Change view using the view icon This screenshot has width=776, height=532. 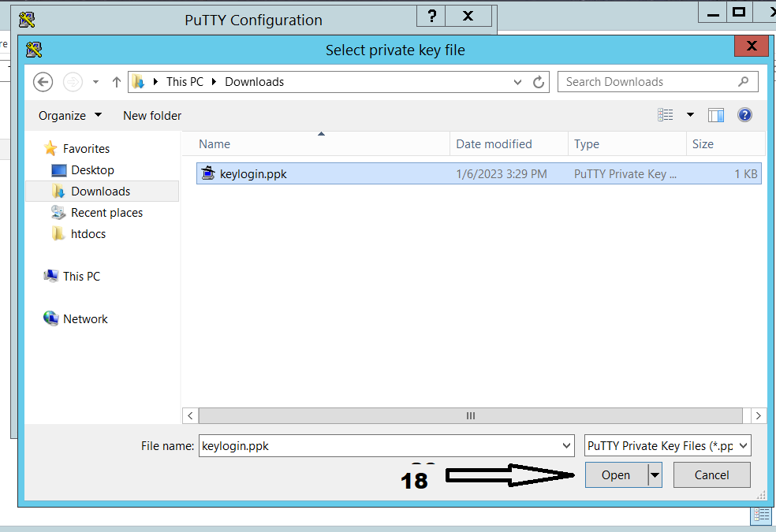pos(666,115)
